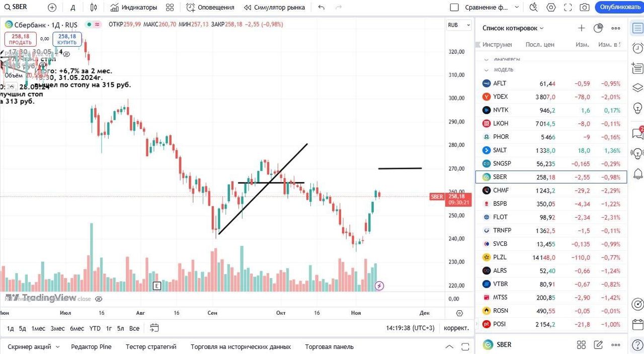Viewport: 644px width, 354px height.
Task: Add instrument to watchlist with plus
Action: (x=581, y=28)
